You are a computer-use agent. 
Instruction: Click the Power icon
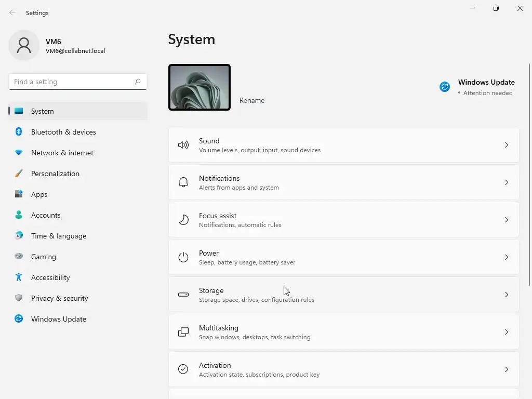pos(183,257)
